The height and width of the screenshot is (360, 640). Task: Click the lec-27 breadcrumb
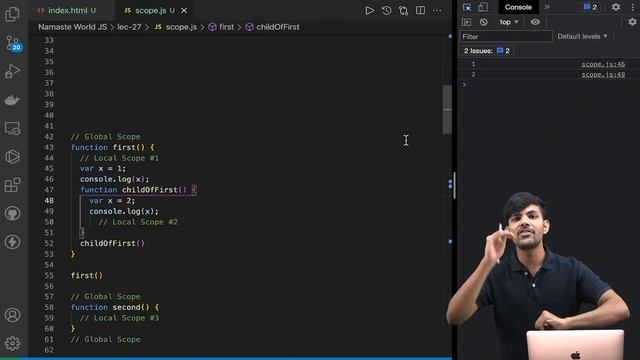(129, 27)
